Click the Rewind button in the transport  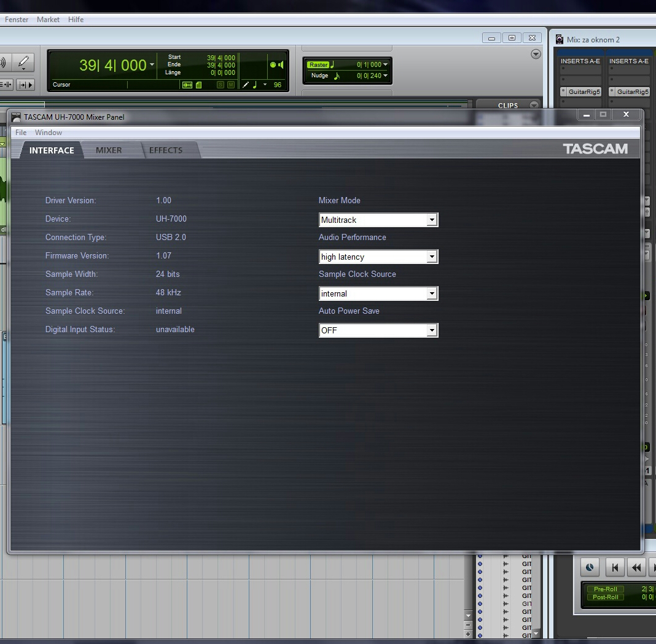636,567
